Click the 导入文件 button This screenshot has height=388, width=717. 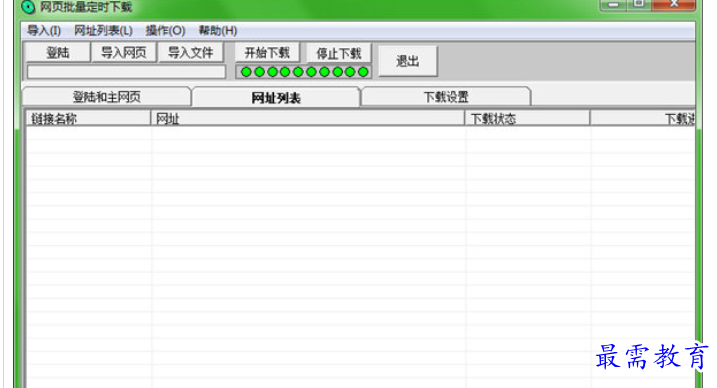pyautogui.click(x=190, y=53)
